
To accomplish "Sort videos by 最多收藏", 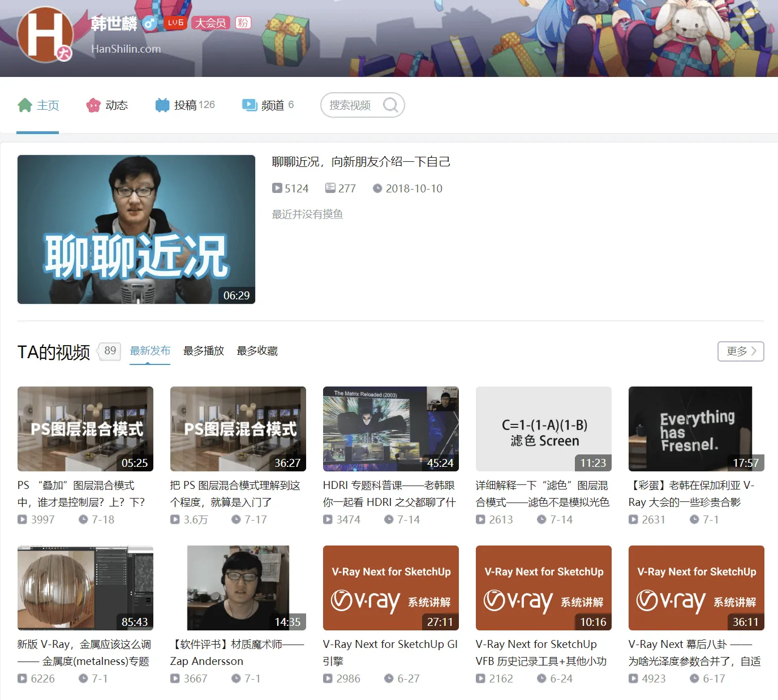I will point(257,351).
